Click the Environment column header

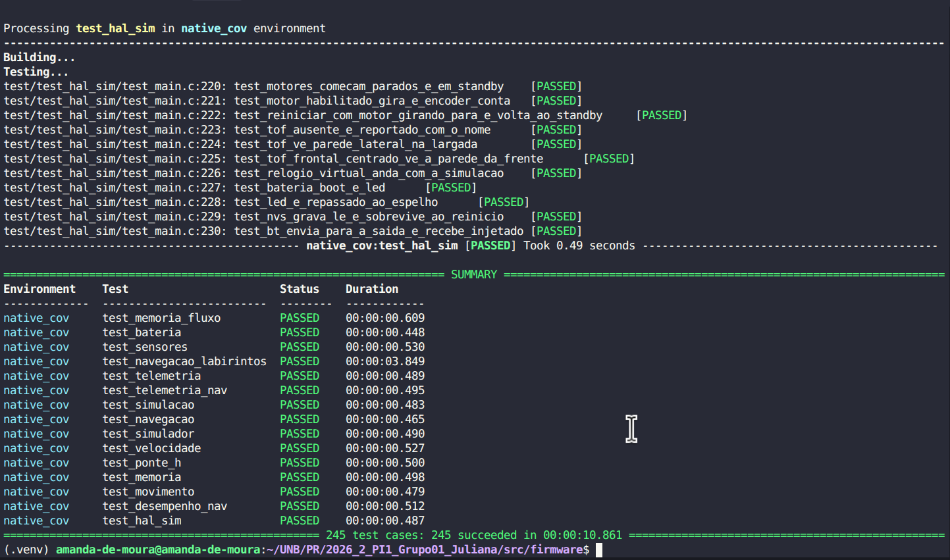click(x=40, y=289)
